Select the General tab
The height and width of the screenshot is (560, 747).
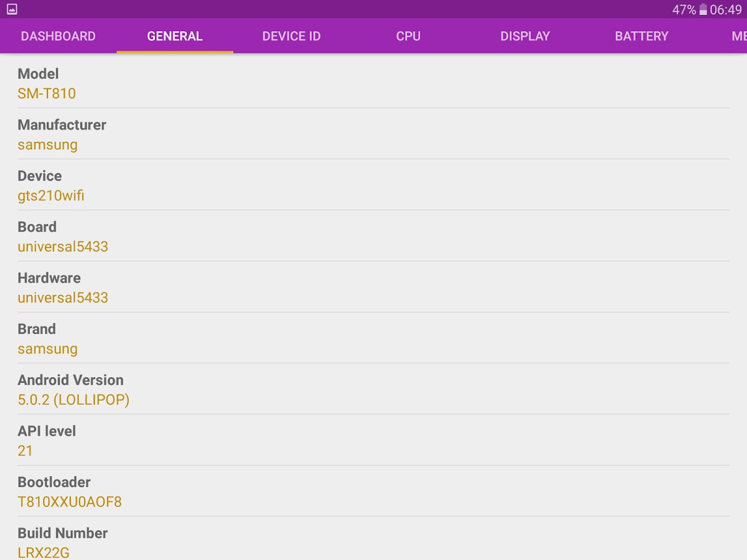coord(175,36)
